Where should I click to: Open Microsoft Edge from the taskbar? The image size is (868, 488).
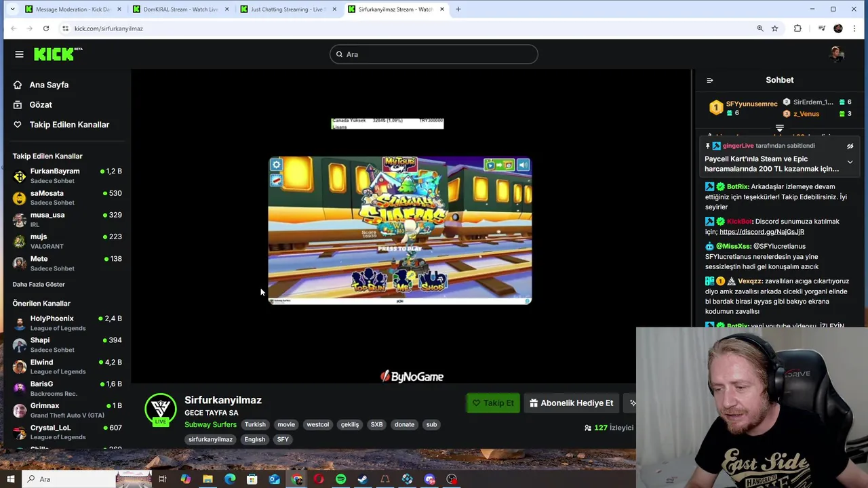click(230, 479)
